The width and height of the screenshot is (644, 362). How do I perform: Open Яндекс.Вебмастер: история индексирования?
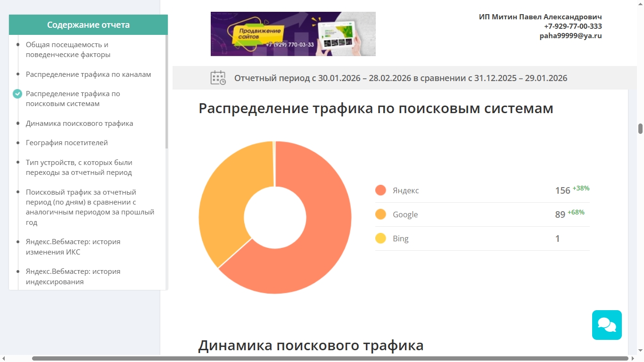pyautogui.click(x=73, y=276)
